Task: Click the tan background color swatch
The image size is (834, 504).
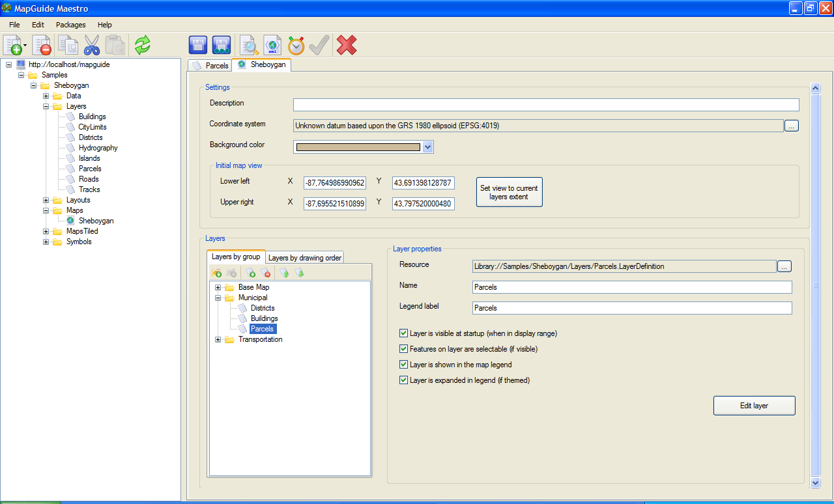Action: coord(358,147)
